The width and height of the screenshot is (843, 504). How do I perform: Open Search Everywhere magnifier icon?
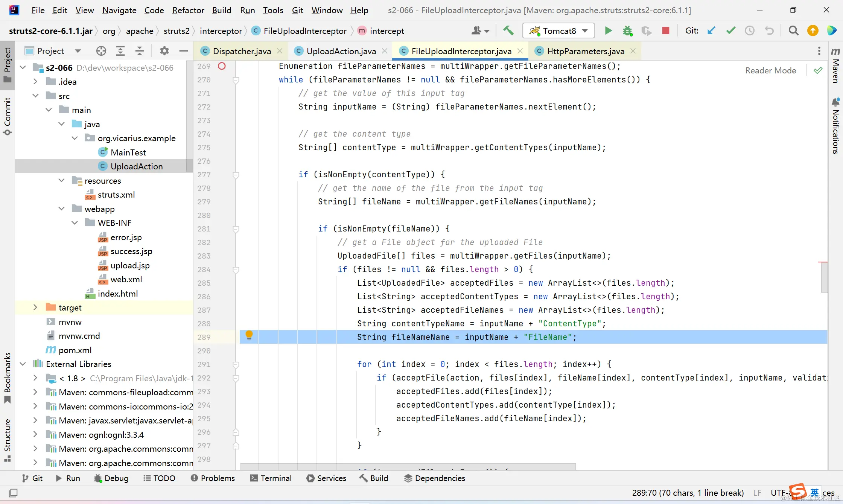pos(793,30)
